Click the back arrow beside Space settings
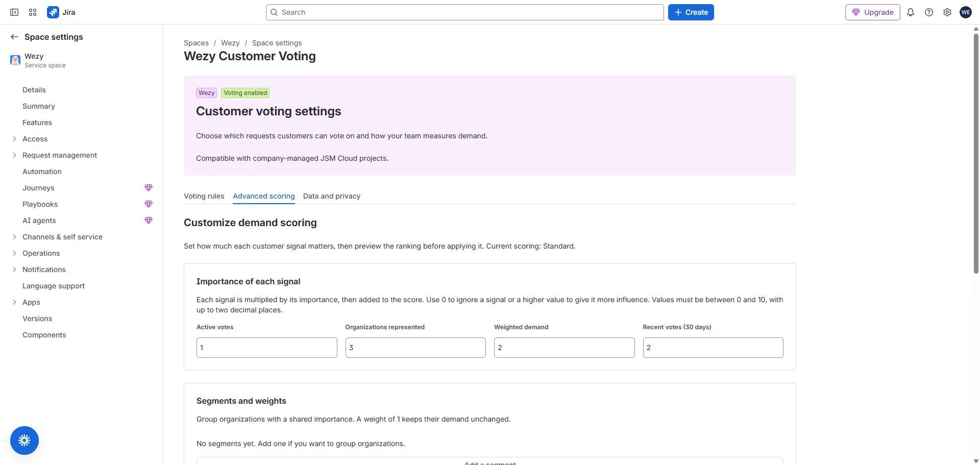This screenshot has width=980, height=465. pyautogui.click(x=14, y=37)
